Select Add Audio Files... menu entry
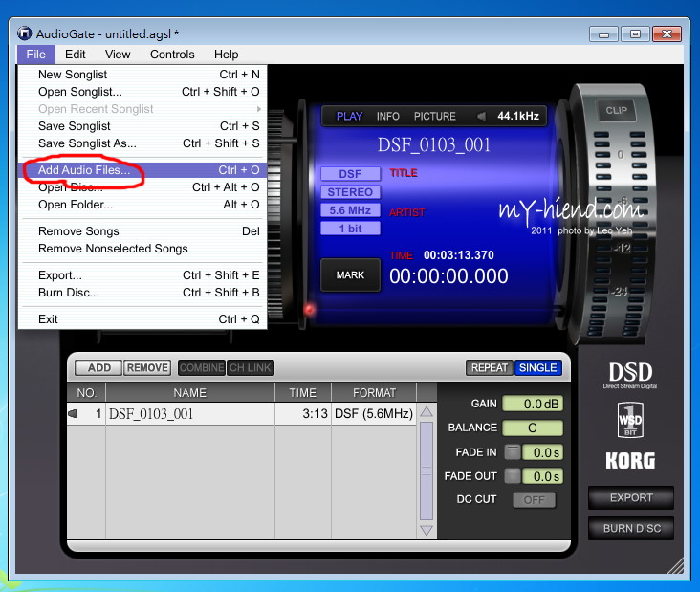 pyautogui.click(x=142, y=170)
